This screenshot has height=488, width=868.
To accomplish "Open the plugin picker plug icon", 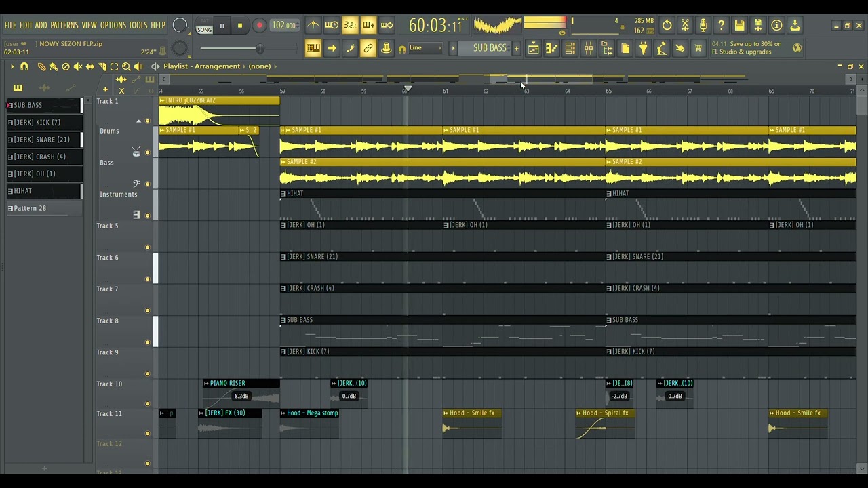I will click(644, 48).
